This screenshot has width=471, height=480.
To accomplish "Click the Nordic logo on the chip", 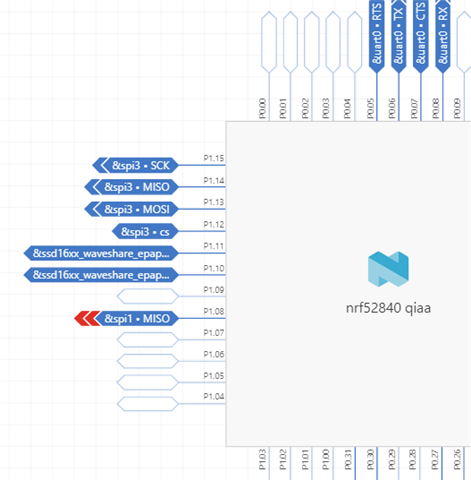I will (388, 269).
